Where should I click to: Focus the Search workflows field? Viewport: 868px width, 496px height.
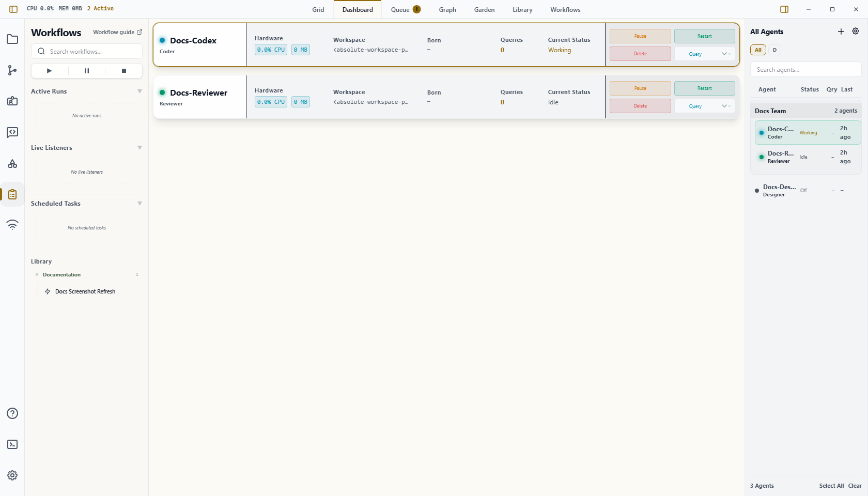coord(87,51)
